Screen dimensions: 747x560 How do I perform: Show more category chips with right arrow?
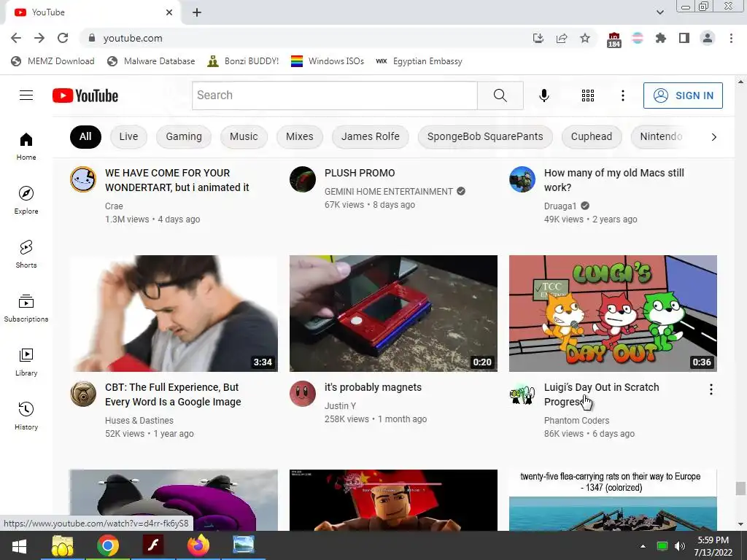click(x=713, y=137)
